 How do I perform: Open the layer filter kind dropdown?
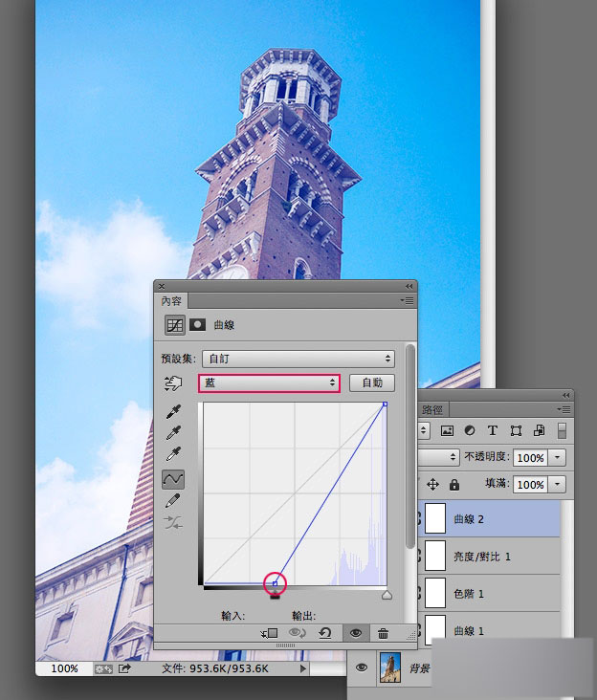tap(423, 430)
